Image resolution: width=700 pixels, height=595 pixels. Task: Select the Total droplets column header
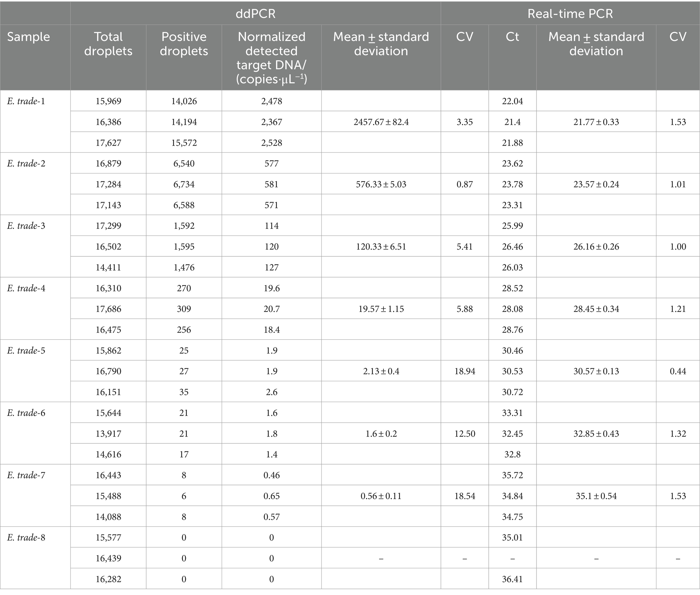click(108, 44)
